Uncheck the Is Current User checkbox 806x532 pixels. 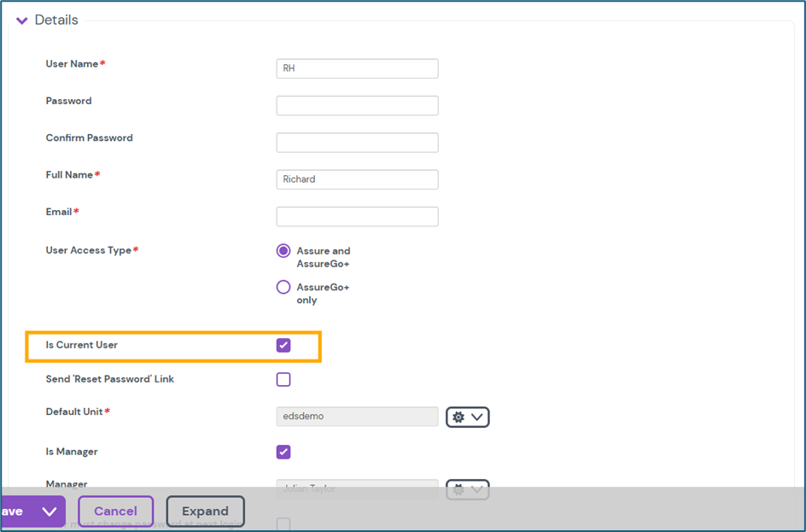click(x=283, y=345)
